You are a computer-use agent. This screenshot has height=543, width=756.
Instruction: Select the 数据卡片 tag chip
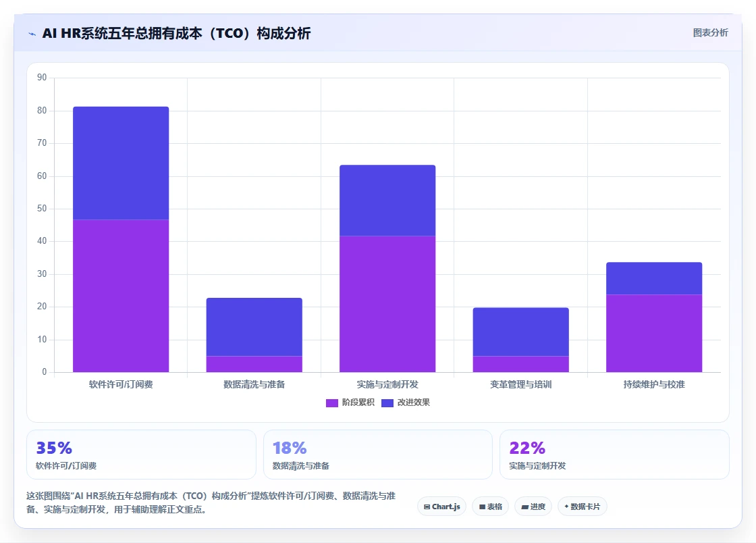[x=583, y=507]
